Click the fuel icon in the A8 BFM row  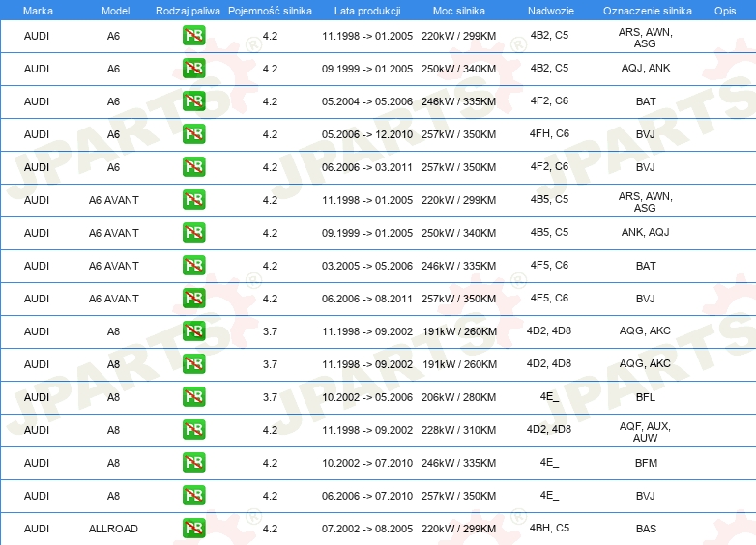point(193,463)
